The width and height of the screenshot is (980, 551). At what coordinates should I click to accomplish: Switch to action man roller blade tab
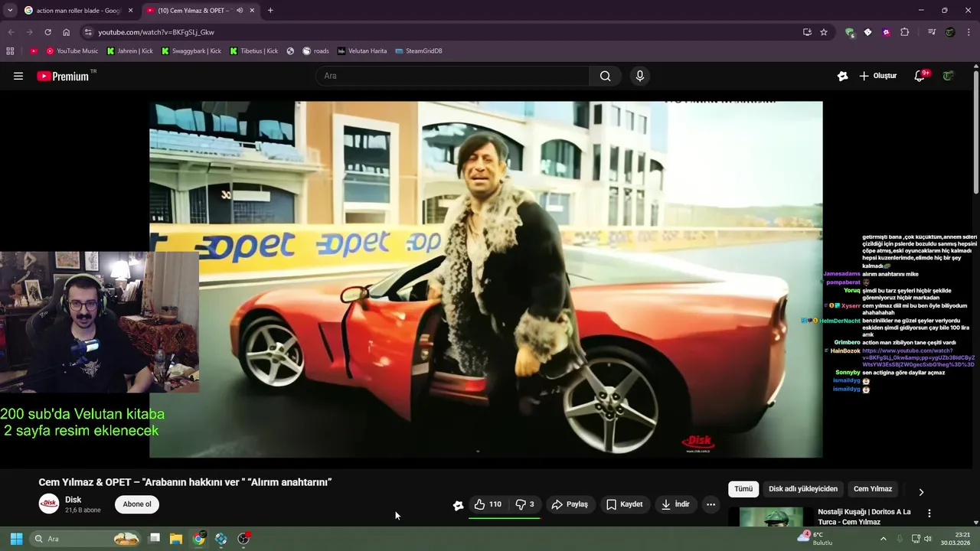tap(79, 11)
